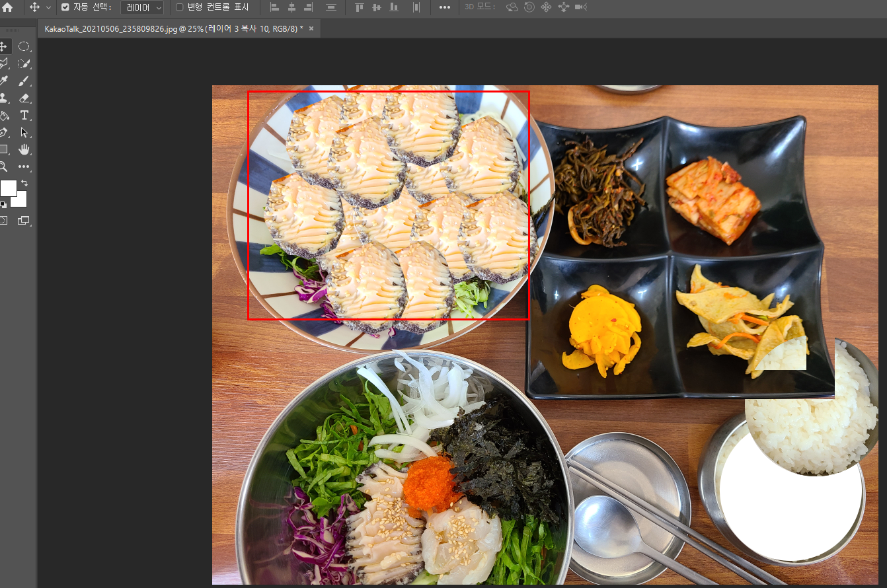Select the Horizontal Type tool
This screenshot has height=588, width=887.
coord(24,115)
